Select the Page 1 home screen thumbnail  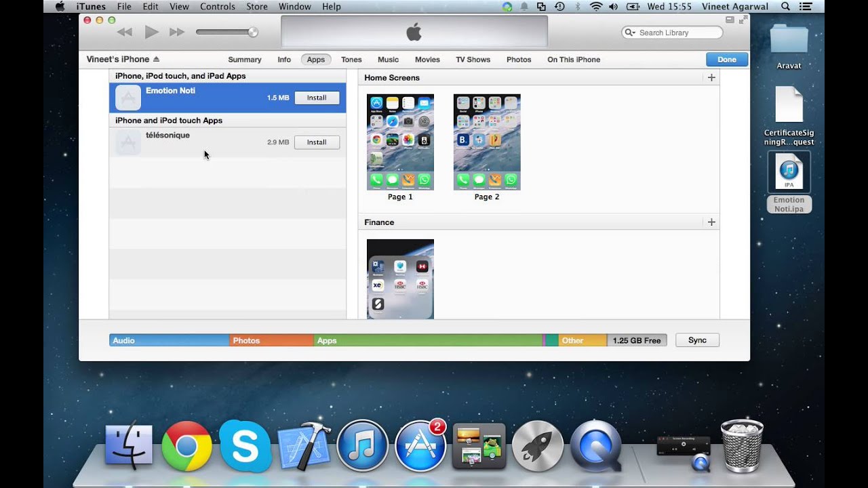click(x=400, y=142)
